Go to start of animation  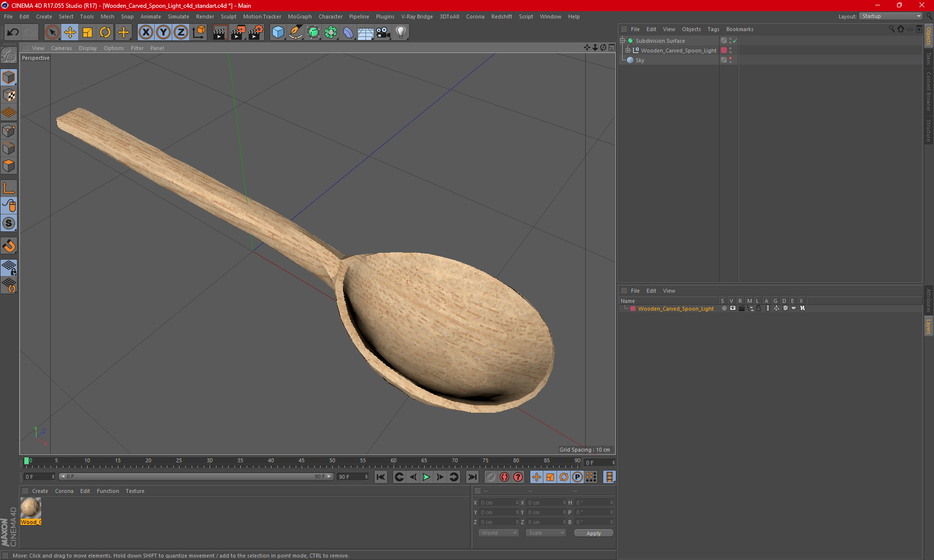[x=381, y=477]
